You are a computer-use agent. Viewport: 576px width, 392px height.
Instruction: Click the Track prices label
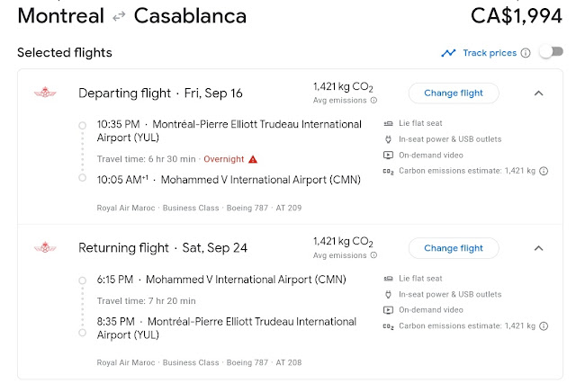click(490, 53)
